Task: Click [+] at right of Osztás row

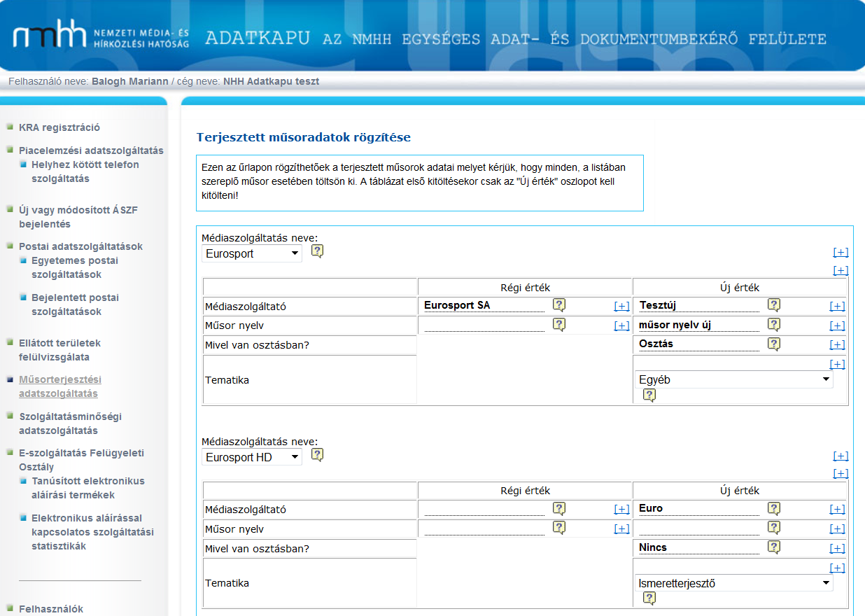Action: (x=837, y=344)
